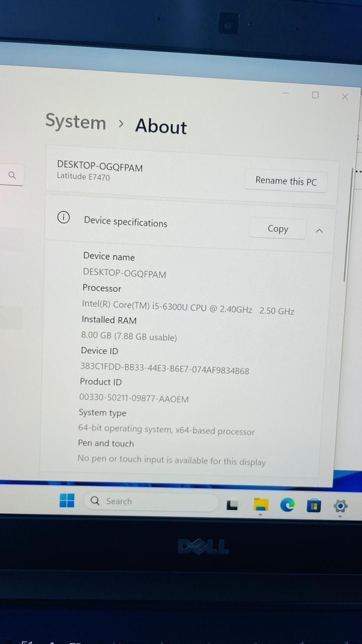Viewport: 362px width, 644px height.
Task: Click the Device name label
Action: click(x=109, y=256)
